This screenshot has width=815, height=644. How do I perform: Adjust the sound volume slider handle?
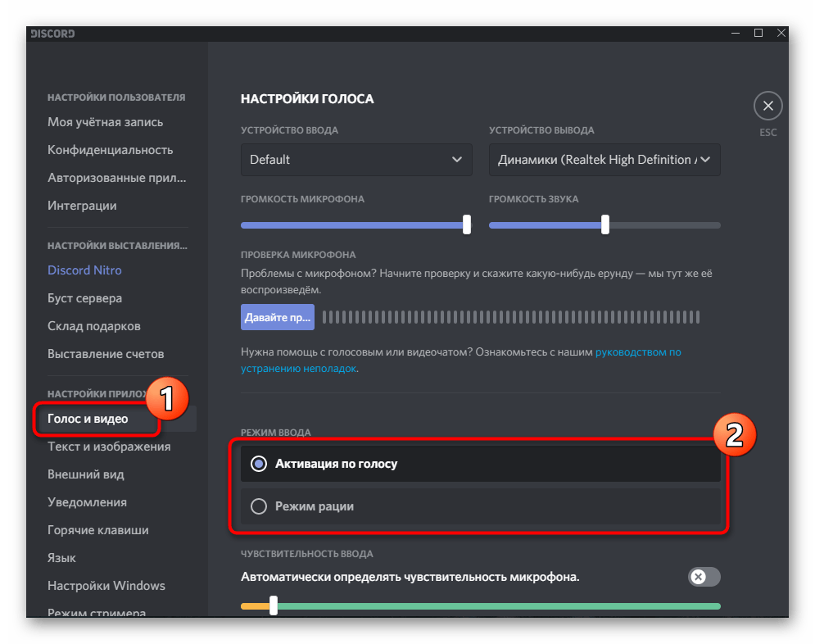click(605, 224)
